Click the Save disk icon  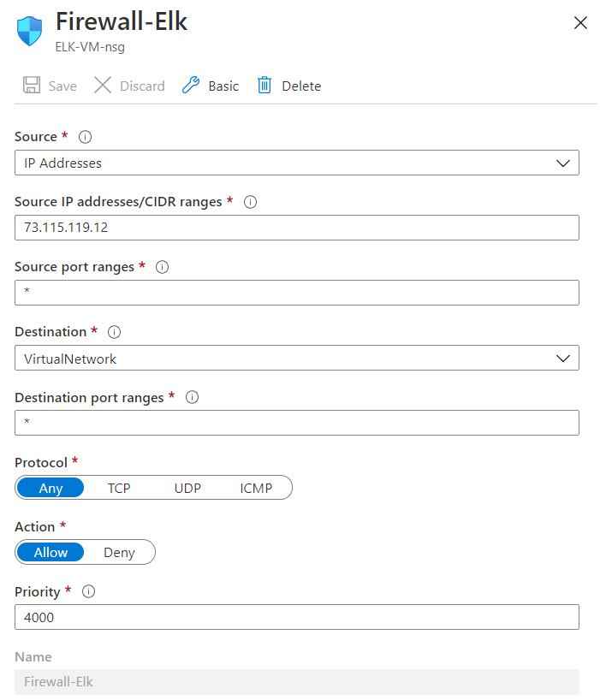click(x=31, y=86)
